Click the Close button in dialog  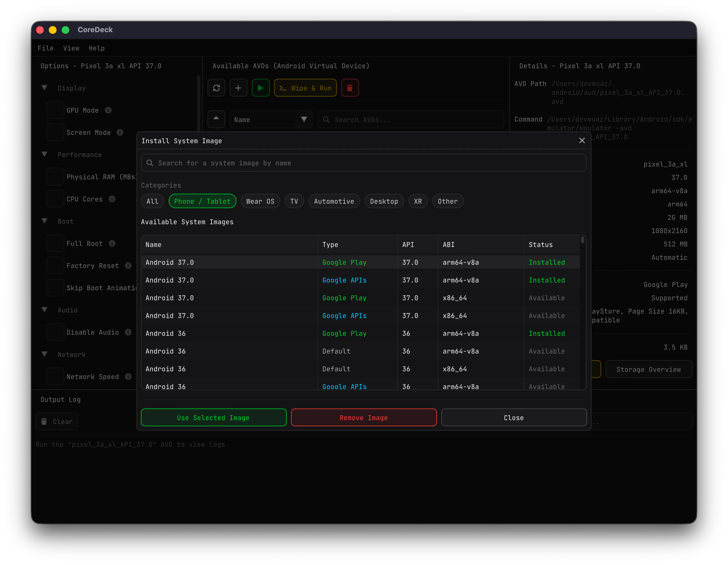pyautogui.click(x=514, y=417)
